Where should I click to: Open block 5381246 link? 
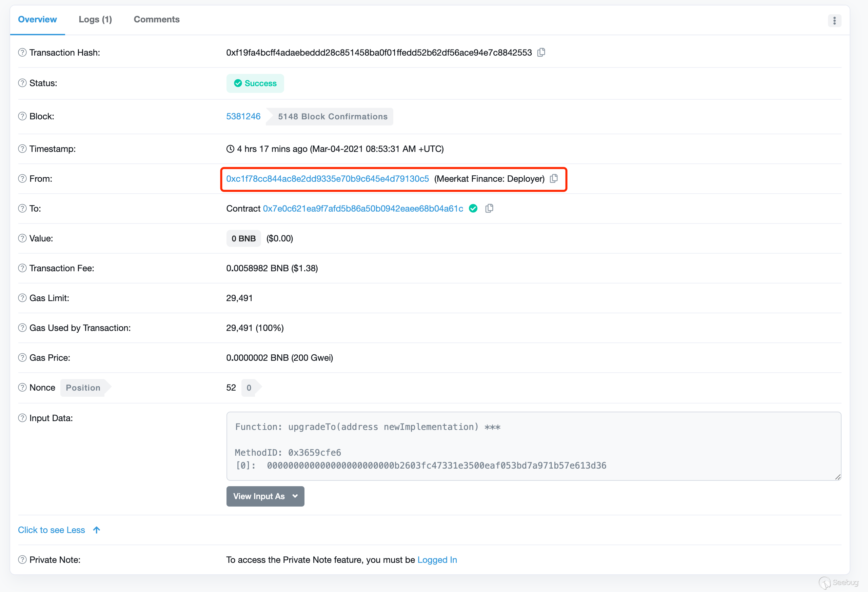click(243, 117)
